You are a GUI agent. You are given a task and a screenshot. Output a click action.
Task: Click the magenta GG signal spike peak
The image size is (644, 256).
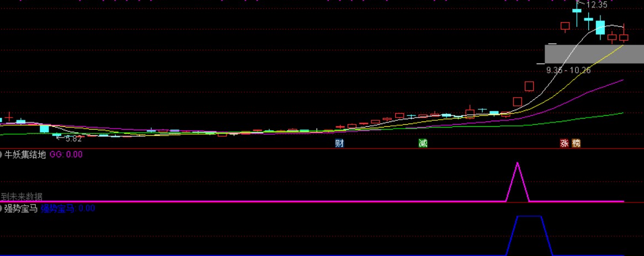click(x=518, y=163)
